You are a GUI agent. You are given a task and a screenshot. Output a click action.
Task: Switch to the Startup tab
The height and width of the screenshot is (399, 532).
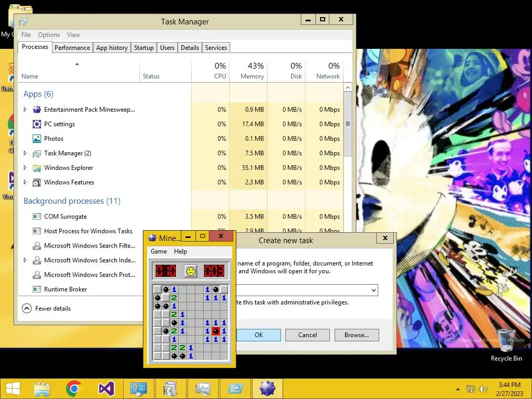pos(144,47)
